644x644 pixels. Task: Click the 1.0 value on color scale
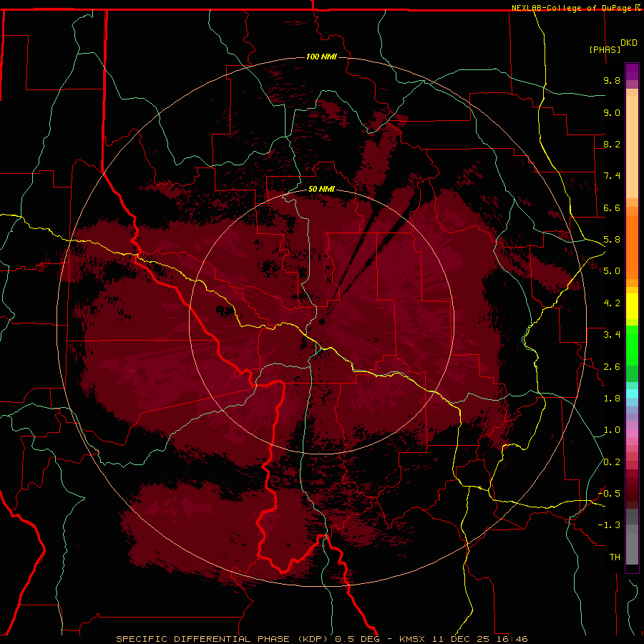click(612, 430)
